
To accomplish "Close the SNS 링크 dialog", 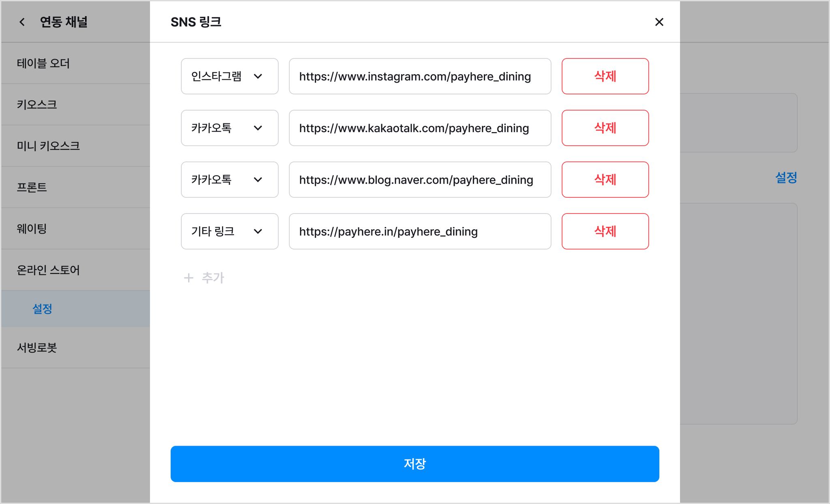I will [x=659, y=22].
